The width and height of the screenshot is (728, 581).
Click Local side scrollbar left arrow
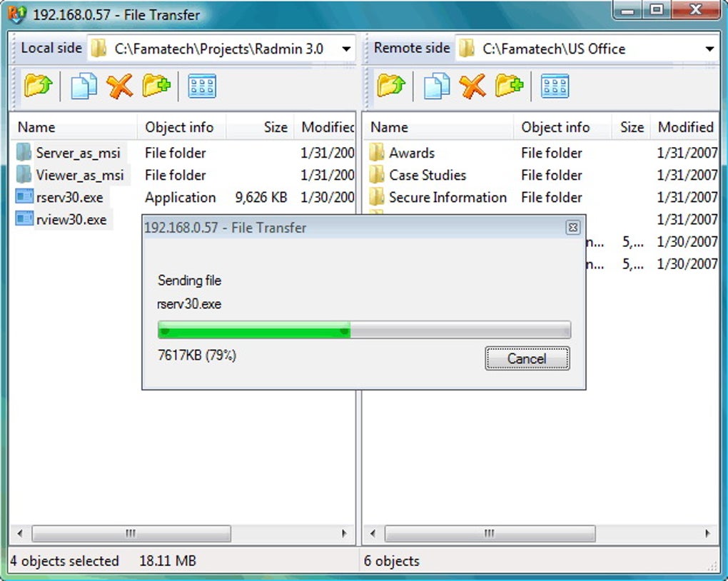point(20,533)
